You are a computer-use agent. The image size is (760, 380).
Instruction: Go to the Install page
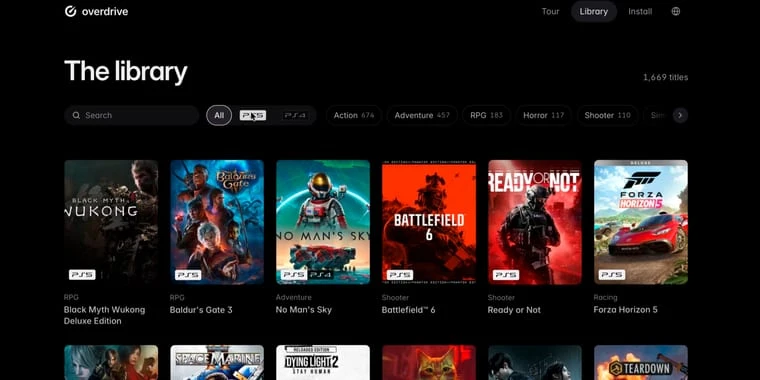pos(640,12)
